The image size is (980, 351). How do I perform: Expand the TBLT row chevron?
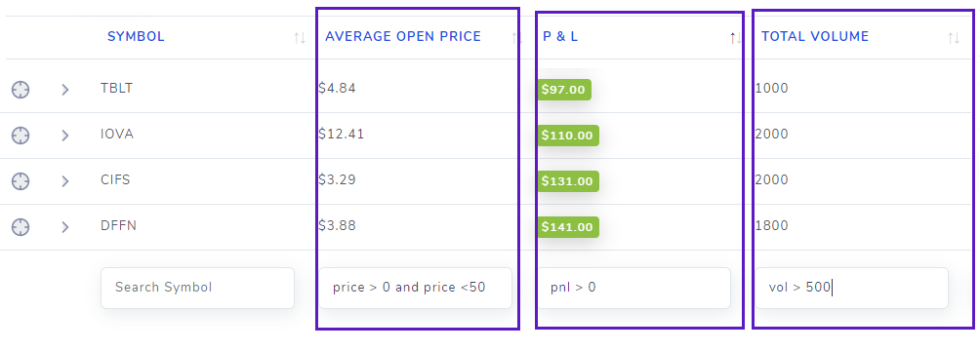coord(65,90)
